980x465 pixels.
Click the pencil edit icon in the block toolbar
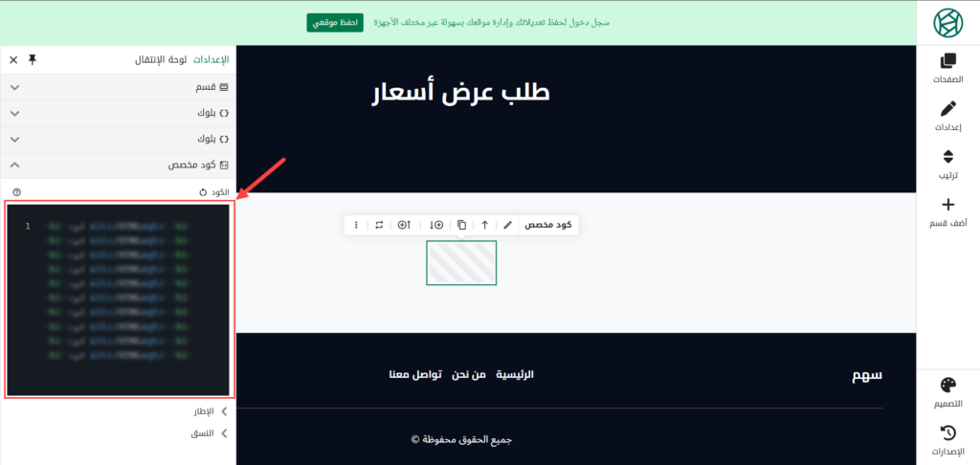(x=507, y=225)
